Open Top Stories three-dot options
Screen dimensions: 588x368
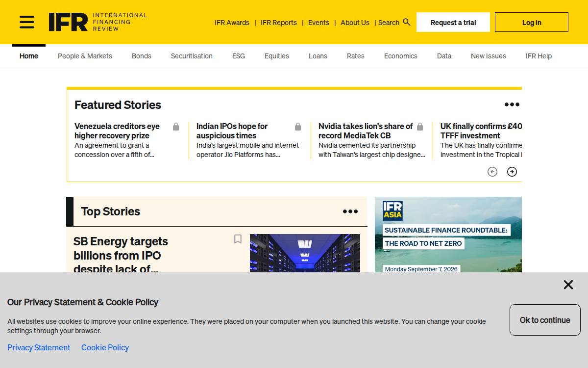pyautogui.click(x=350, y=211)
